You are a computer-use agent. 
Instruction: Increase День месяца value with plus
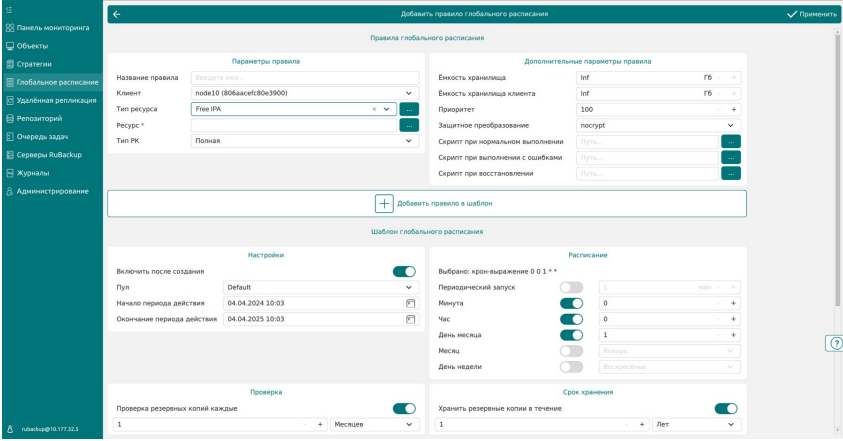coord(734,335)
